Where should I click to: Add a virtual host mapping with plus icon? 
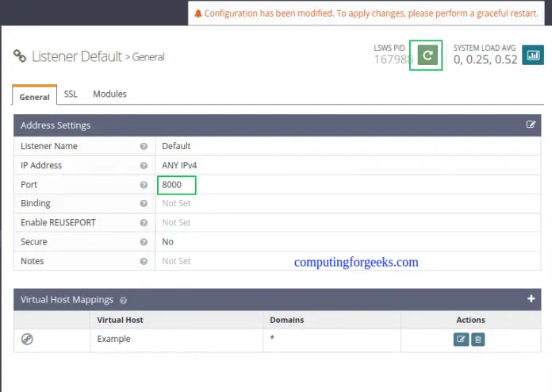[x=531, y=299]
